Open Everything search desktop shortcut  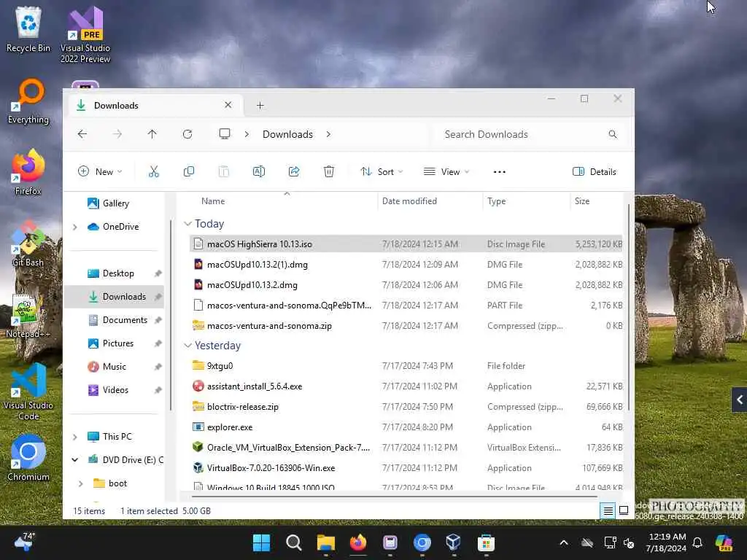(28, 101)
